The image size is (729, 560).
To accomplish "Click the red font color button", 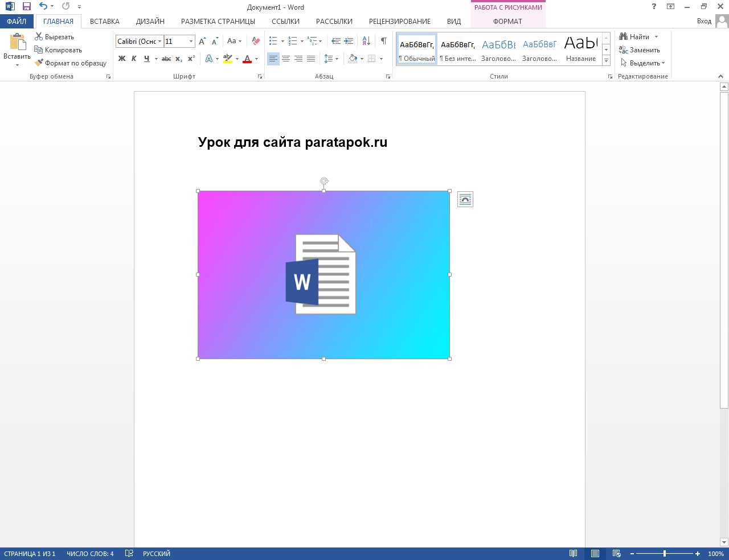I will (247, 59).
